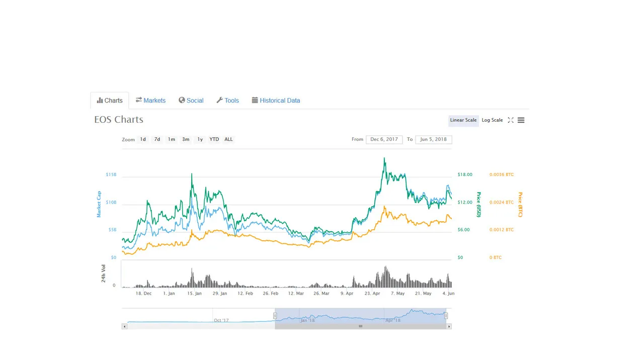This screenshot has height=352, width=644.
Task: Click the 15. Jan date label
Action: pos(195,293)
